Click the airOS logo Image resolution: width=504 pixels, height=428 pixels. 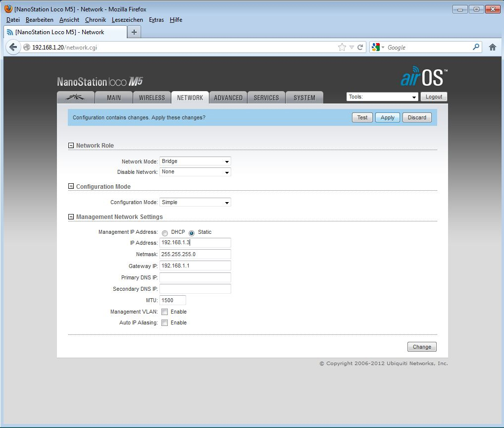424,76
